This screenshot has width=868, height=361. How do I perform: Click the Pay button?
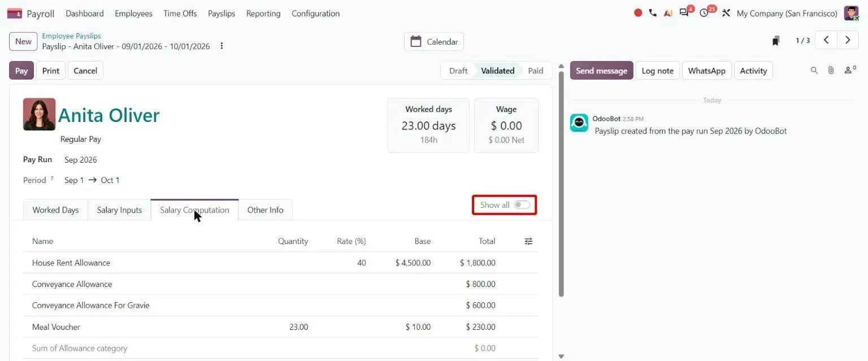(21, 71)
